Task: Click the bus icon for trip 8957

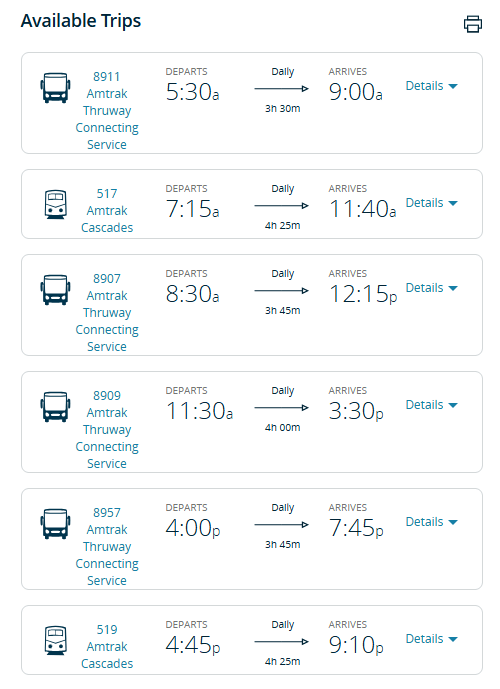Action: [x=55, y=524]
